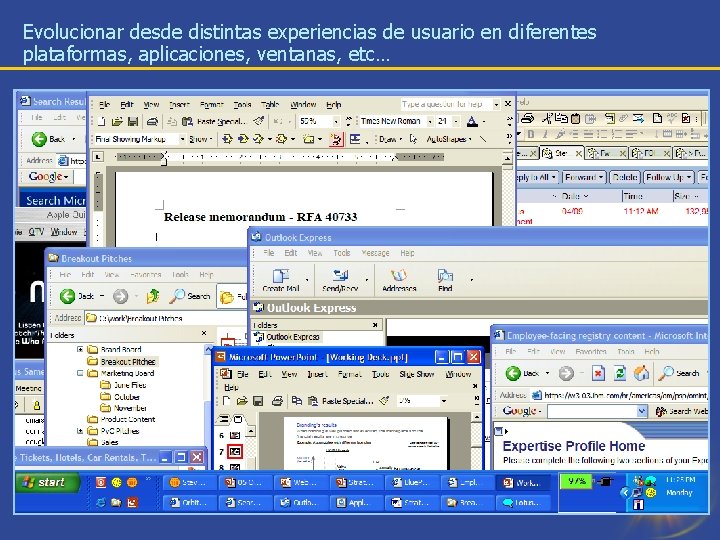Open the zoom 50% dropdown in Word
Image resolution: width=720 pixels, height=540 pixels.
pos(336,122)
